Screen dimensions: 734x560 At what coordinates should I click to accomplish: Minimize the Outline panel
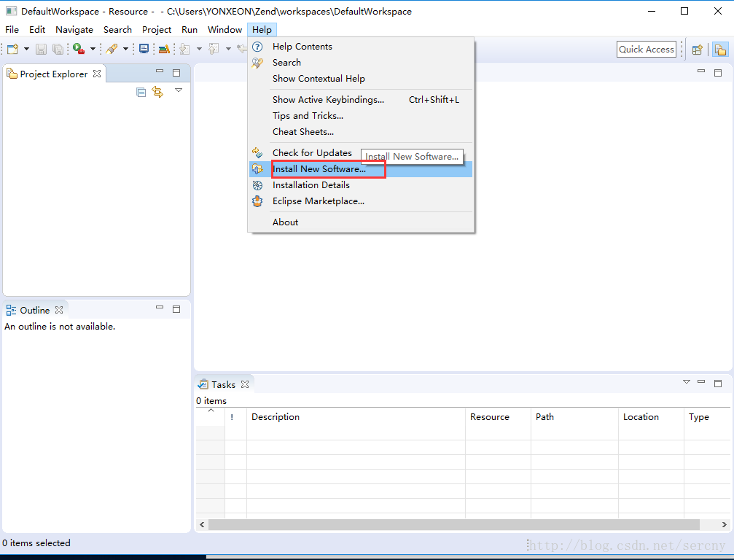(x=160, y=308)
